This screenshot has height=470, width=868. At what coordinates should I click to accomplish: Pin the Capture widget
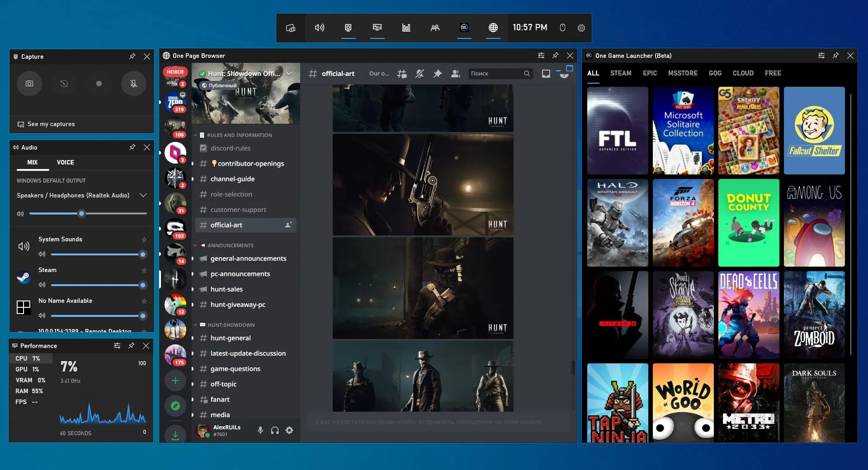(132, 56)
